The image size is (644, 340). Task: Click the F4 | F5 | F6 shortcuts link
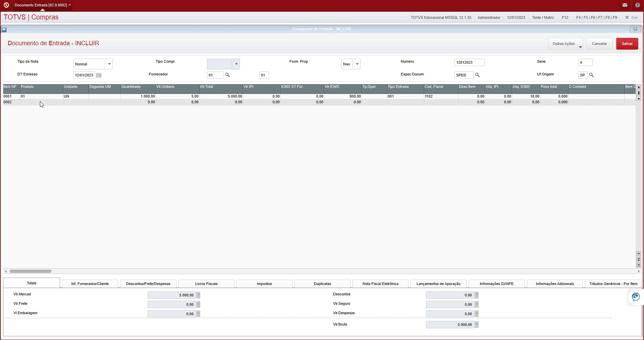coord(596,17)
